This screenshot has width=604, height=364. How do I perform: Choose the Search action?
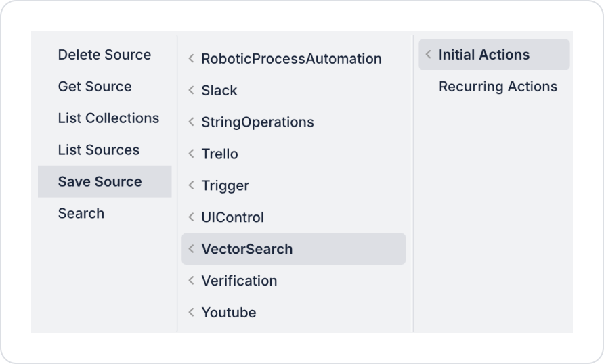click(x=81, y=214)
